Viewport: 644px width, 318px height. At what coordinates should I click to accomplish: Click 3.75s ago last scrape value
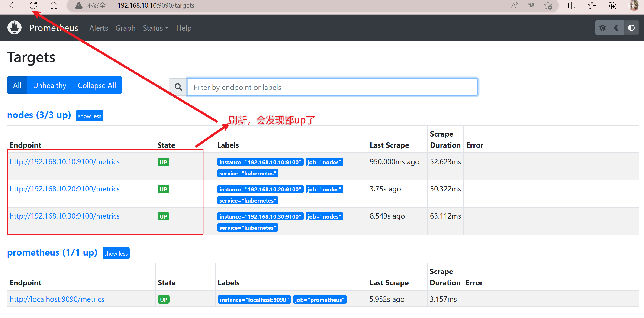(385, 189)
